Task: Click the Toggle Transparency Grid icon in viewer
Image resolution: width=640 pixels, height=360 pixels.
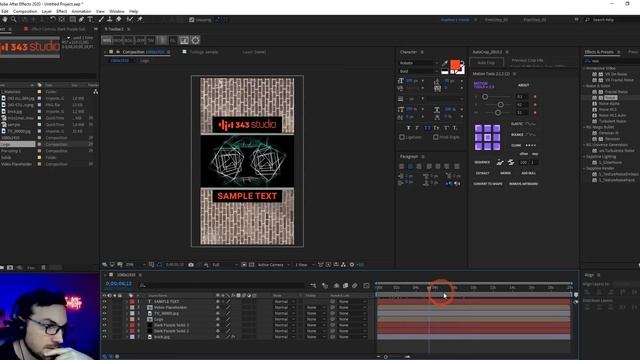Action: 251,265
